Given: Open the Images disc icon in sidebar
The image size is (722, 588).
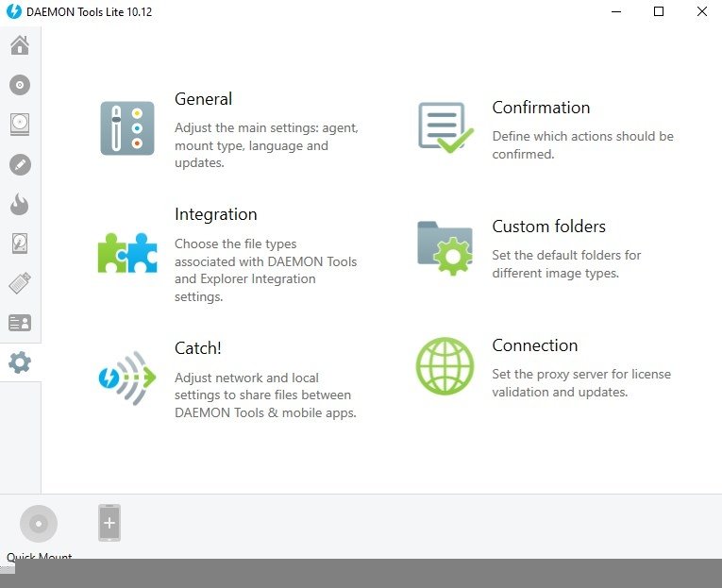Looking at the screenshot, I should 20,85.
